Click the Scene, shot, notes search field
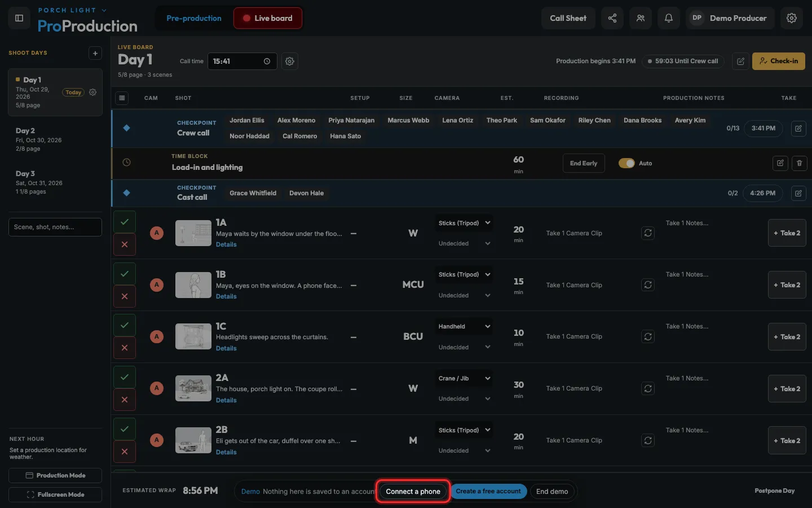This screenshot has width=812, height=508. click(55, 227)
